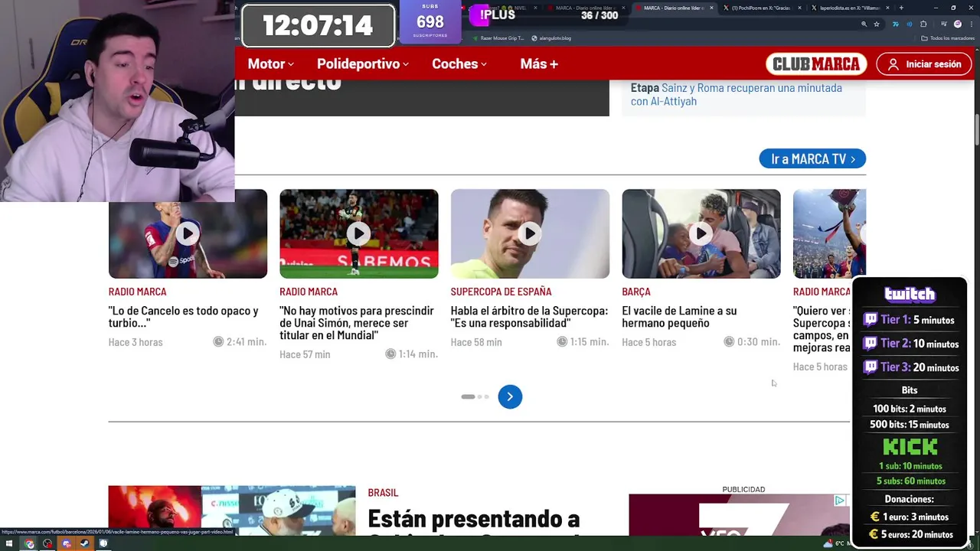Open the Chrome extensions puzzle icon

(923, 24)
